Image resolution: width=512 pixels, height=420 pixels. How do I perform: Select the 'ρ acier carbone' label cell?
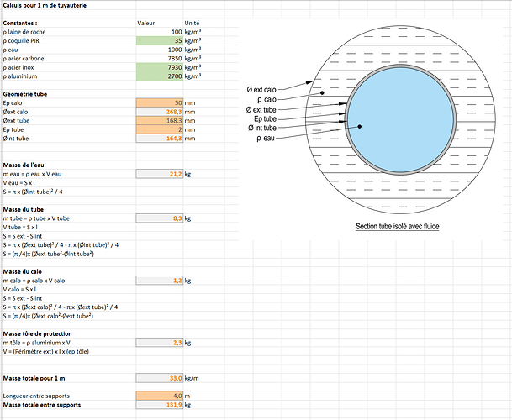point(24,59)
